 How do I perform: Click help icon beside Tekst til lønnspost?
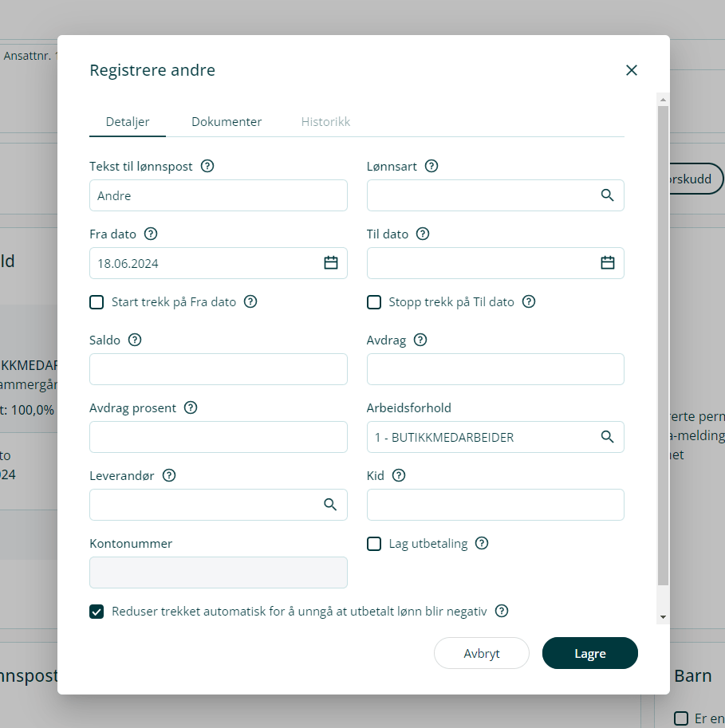207,167
